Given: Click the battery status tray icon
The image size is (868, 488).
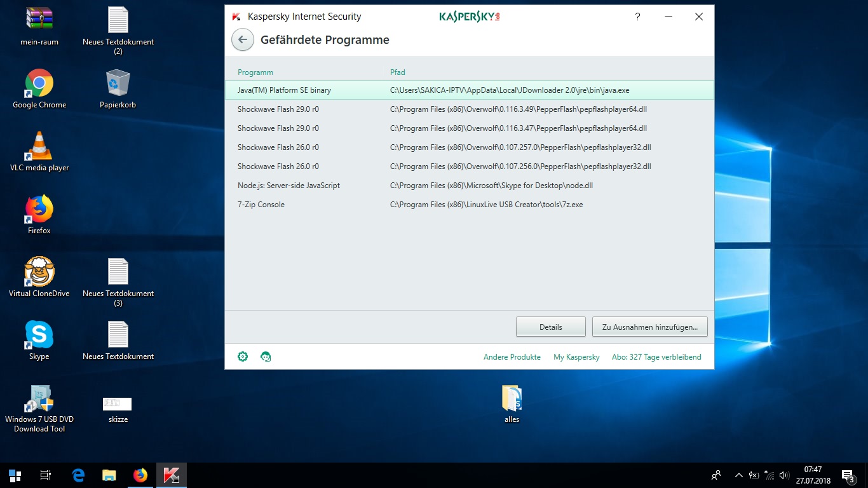Looking at the screenshot, I should click(754, 475).
